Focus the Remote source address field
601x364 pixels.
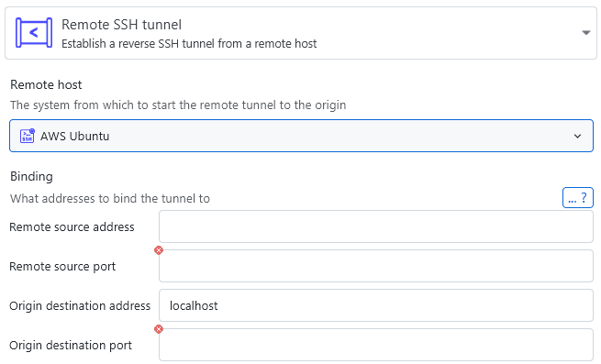[376, 226]
